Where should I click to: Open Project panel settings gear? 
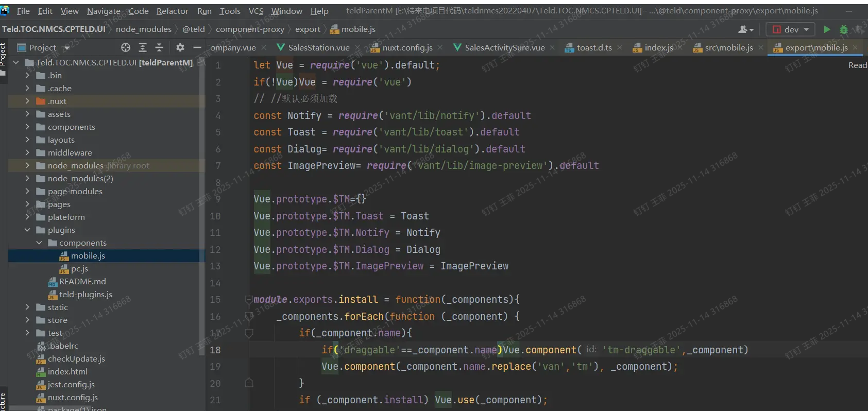click(180, 47)
